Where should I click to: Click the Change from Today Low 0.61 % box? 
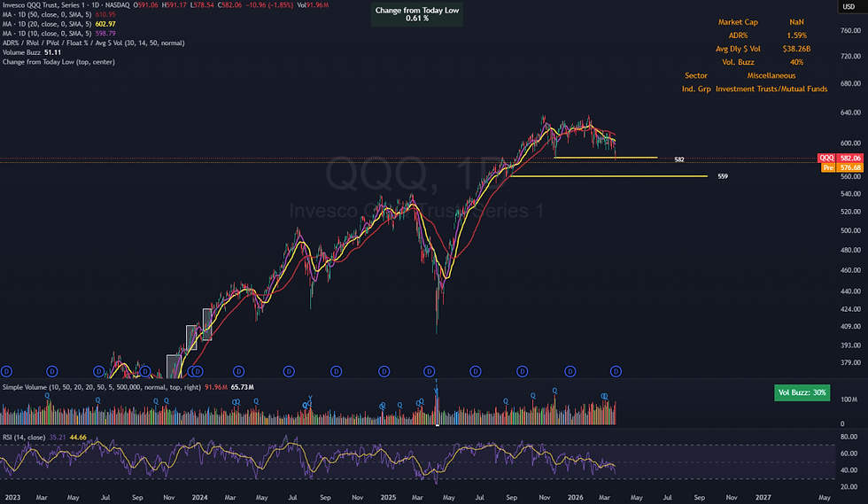tap(417, 14)
